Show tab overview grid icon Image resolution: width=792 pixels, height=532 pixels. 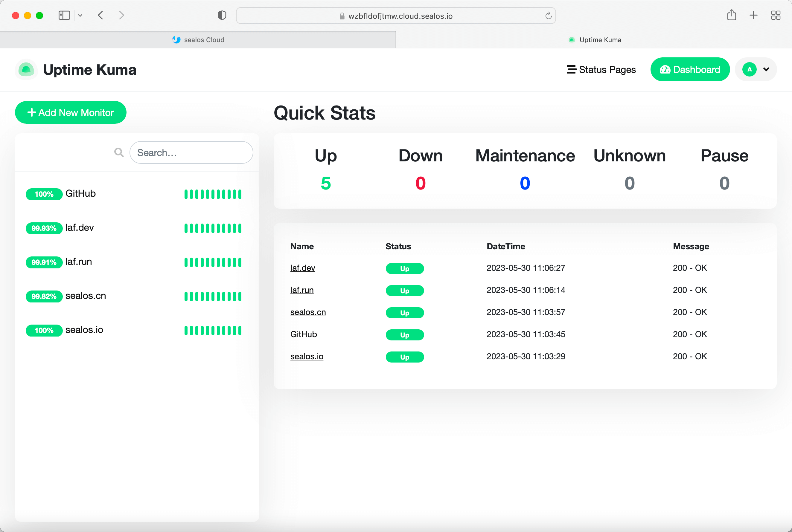[x=776, y=15]
